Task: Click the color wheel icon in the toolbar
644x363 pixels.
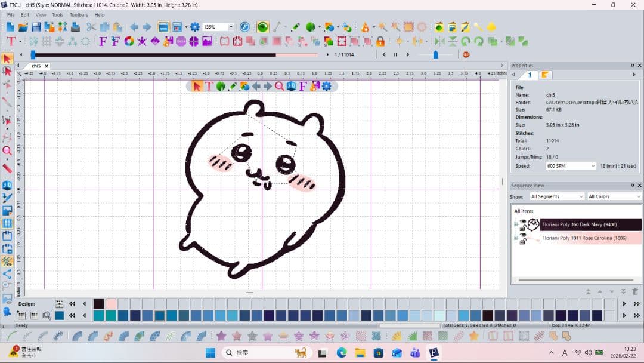Action: pos(129,41)
